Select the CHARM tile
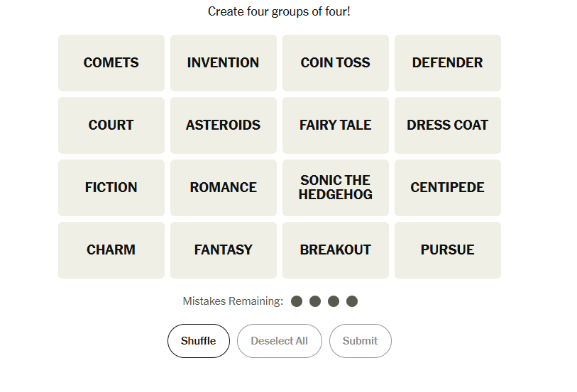The width and height of the screenshot is (577, 392). (111, 250)
